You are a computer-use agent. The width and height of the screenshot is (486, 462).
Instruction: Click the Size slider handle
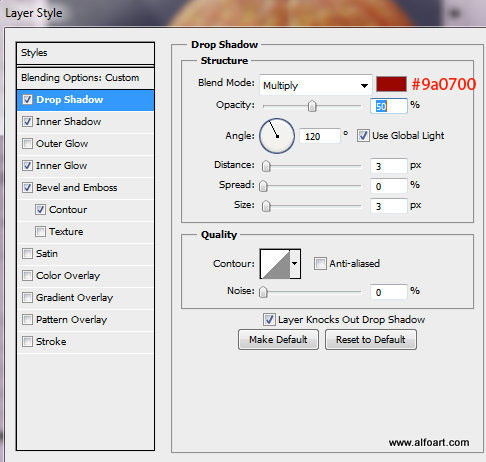[266, 206]
